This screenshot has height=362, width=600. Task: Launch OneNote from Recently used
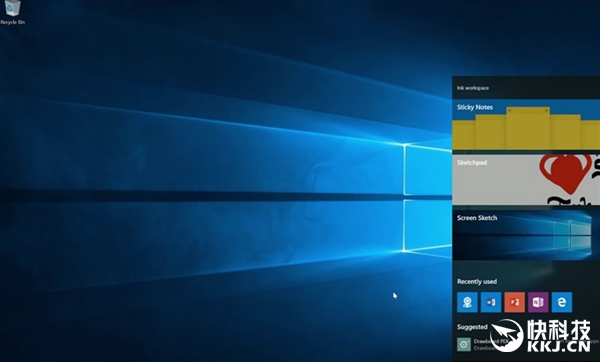(538, 302)
